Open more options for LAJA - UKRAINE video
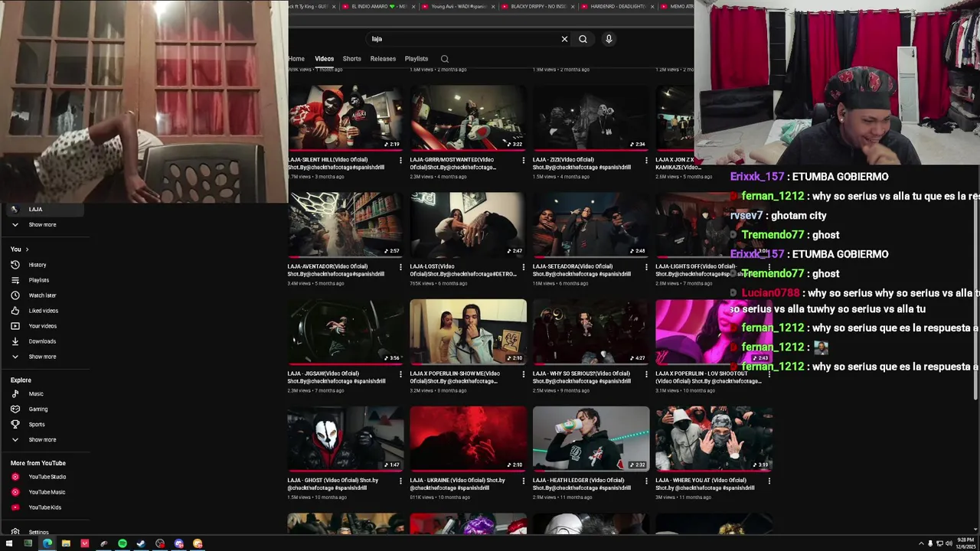 pyautogui.click(x=524, y=481)
